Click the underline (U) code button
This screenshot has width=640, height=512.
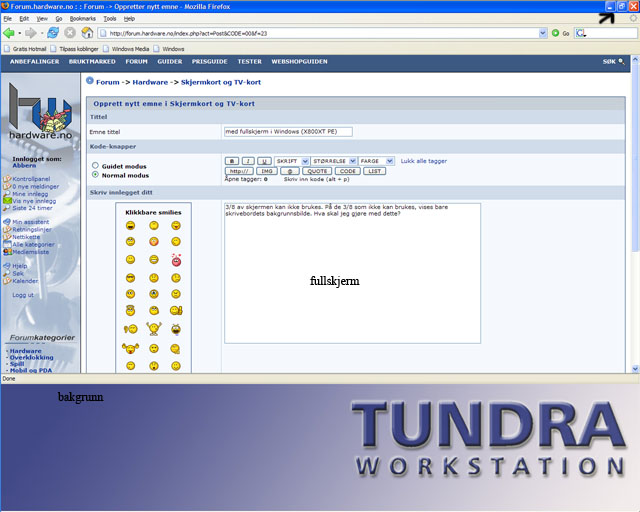point(264,161)
